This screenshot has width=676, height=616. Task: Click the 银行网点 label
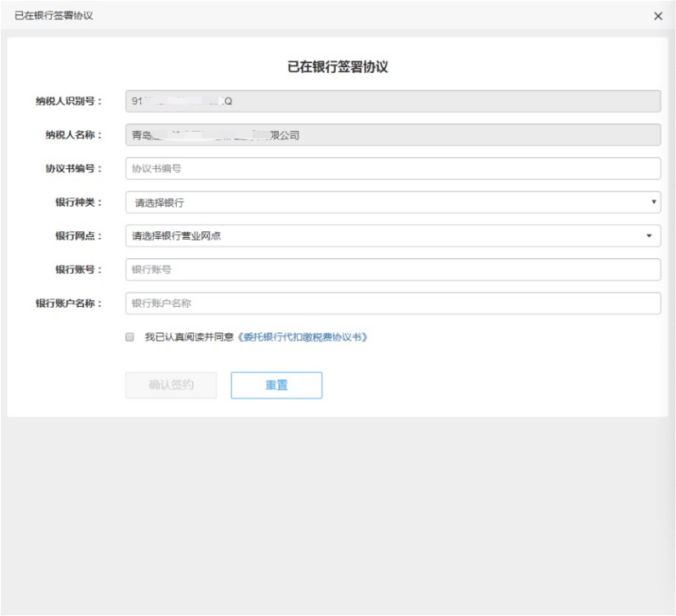coord(78,236)
